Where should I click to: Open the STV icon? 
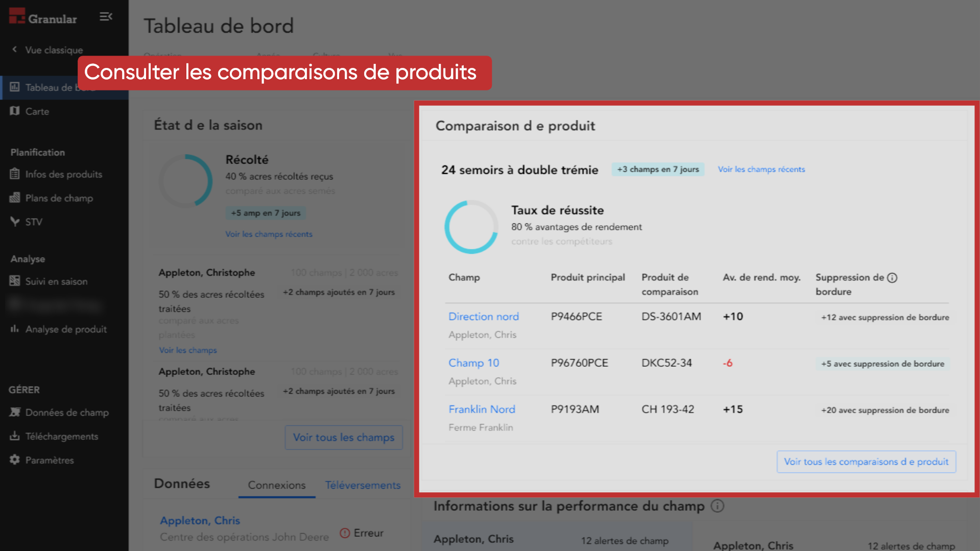coord(15,222)
